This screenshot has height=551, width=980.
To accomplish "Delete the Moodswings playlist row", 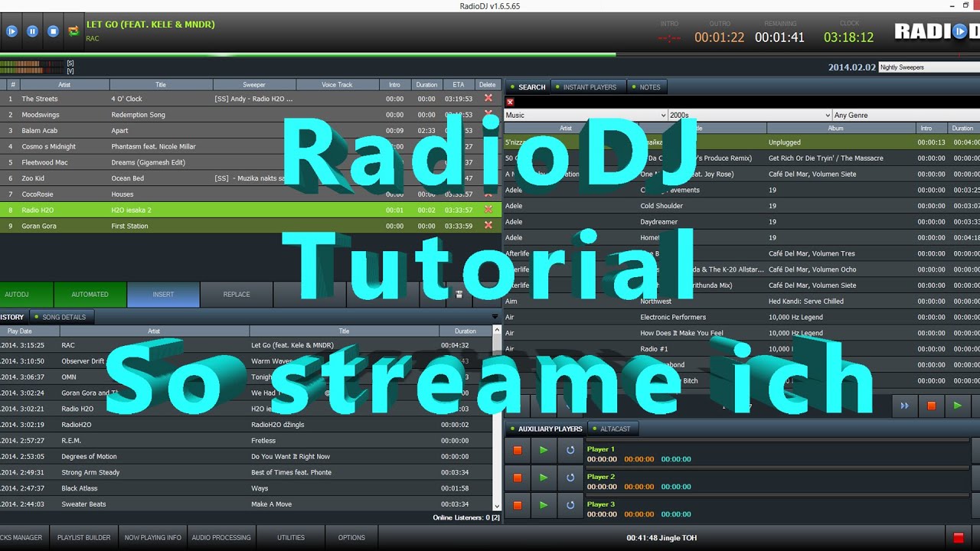I will point(488,114).
